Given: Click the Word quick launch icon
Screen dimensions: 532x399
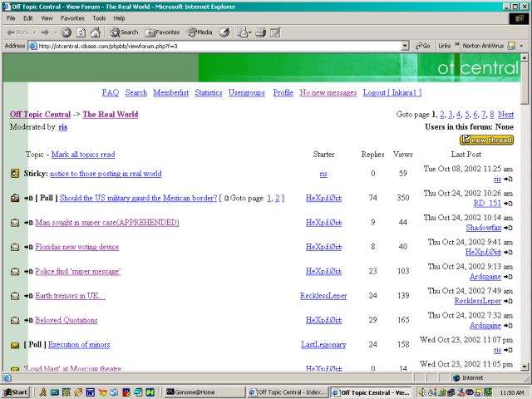Looking at the screenshot, I should pyautogui.click(x=91, y=392).
